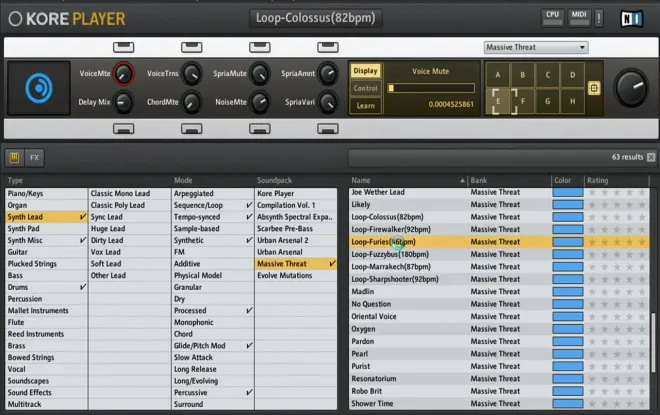Viewport: 660px width, 415px height.
Task: Sort results by Name column
Action: tap(408, 181)
